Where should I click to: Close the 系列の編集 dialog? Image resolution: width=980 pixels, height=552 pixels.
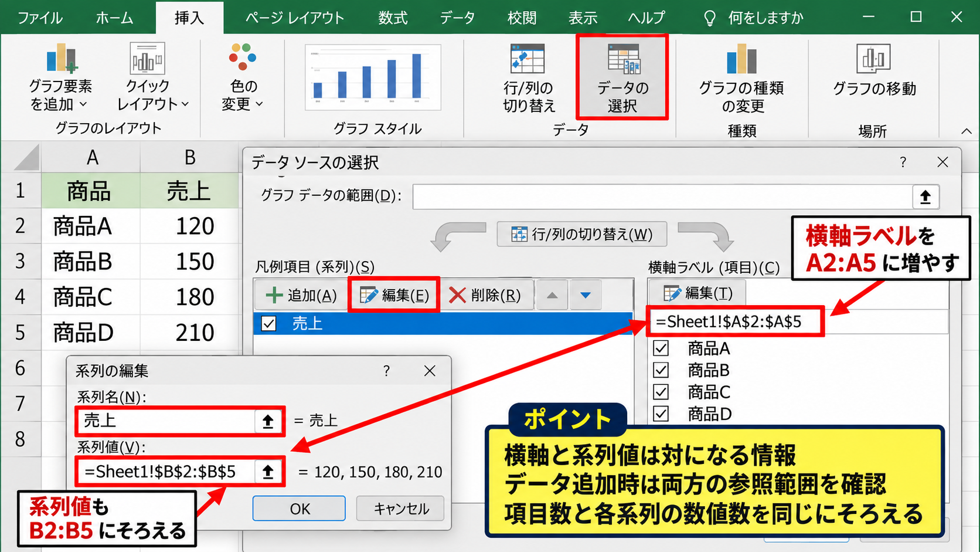click(x=430, y=371)
